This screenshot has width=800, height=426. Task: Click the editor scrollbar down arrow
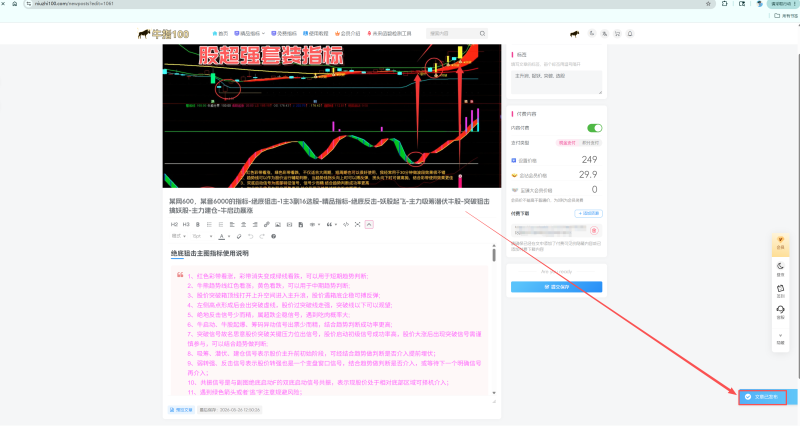(494, 393)
